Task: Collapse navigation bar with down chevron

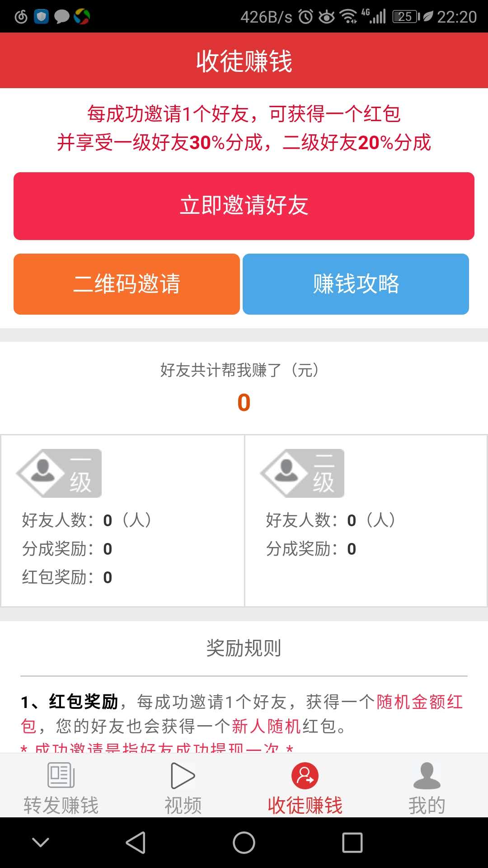Action: click(41, 842)
